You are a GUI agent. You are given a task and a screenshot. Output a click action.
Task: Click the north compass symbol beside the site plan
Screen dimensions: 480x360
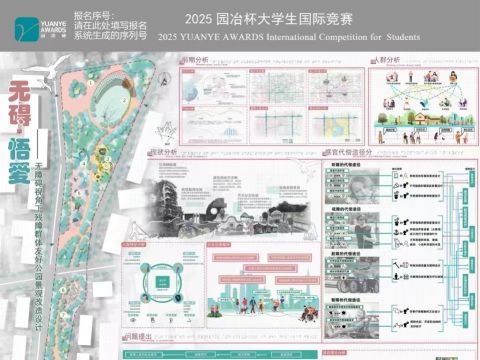164,80
